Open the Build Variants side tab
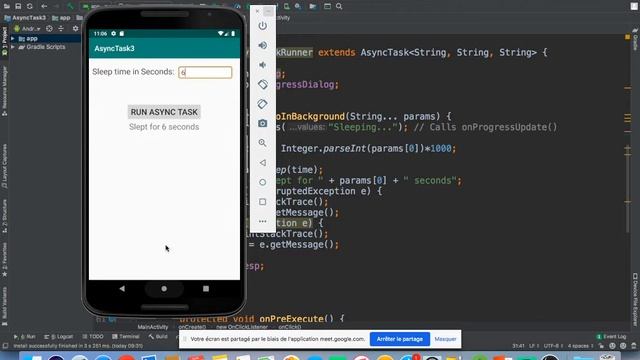This screenshot has height=360, width=640. click(x=4, y=306)
